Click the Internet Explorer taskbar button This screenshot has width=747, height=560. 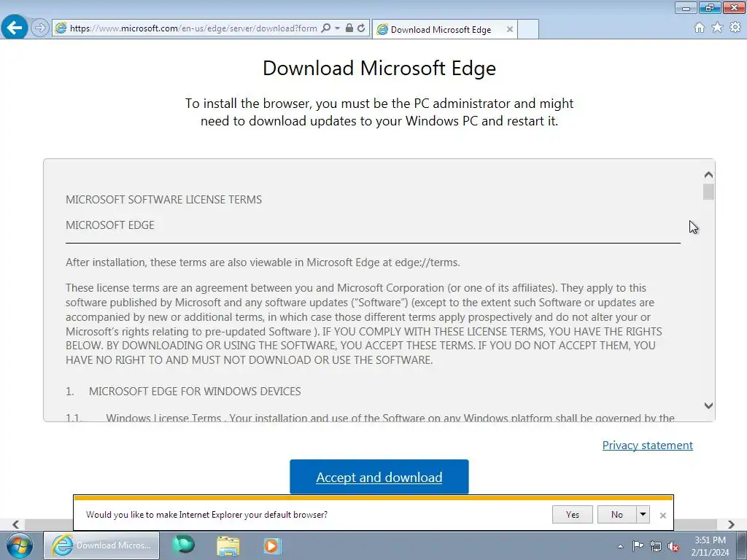coord(101,545)
